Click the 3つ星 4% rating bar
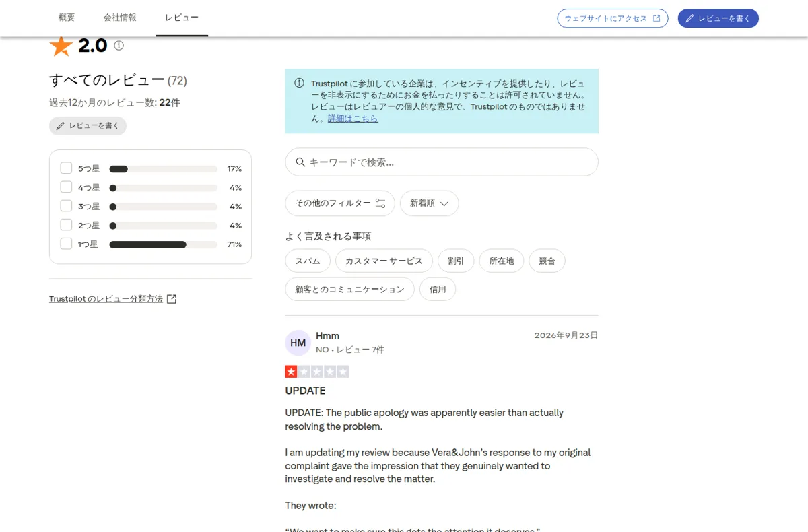Image resolution: width=808 pixels, height=532 pixels. coord(163,207)
